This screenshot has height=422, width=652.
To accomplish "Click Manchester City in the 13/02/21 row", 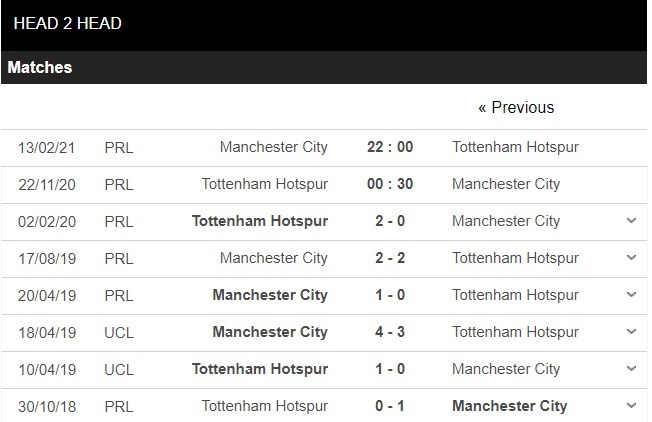I will [273, 147].
